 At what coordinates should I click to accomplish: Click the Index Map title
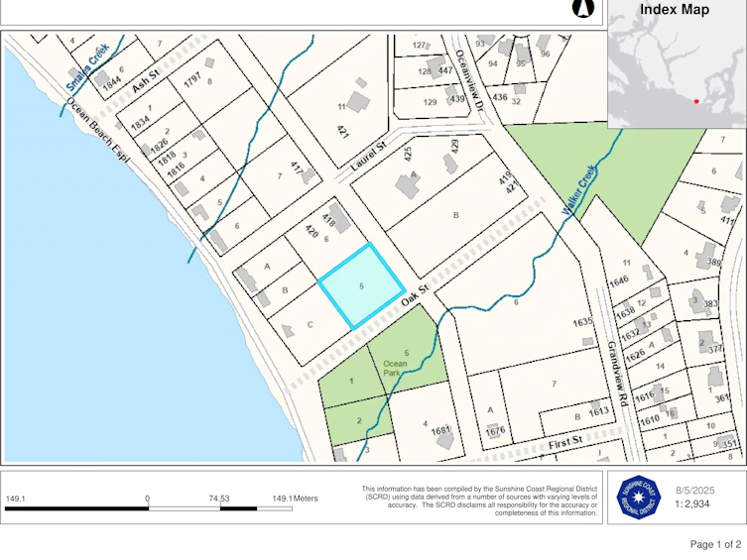(675, 10)
